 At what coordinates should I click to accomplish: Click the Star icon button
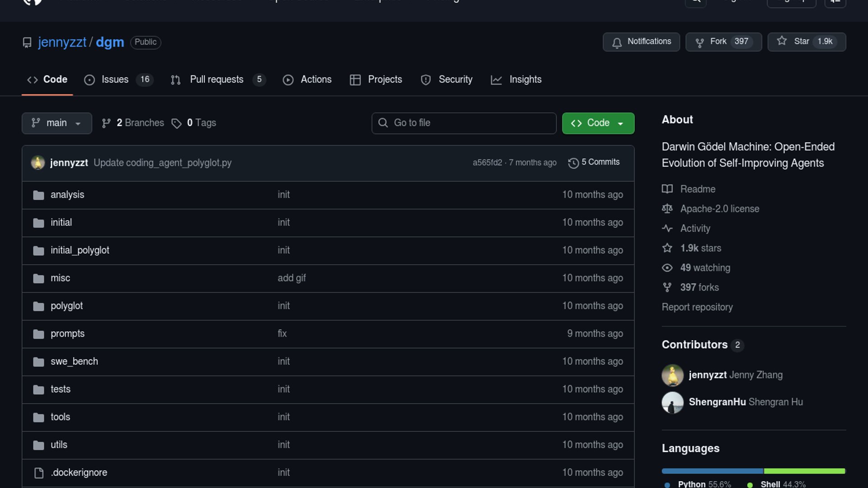point(782,41)
